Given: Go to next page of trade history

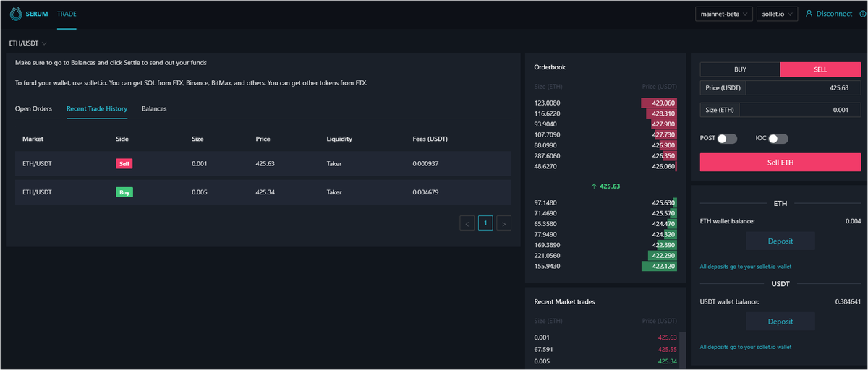Looking at the screenshot, I should (x=503, y=223).
